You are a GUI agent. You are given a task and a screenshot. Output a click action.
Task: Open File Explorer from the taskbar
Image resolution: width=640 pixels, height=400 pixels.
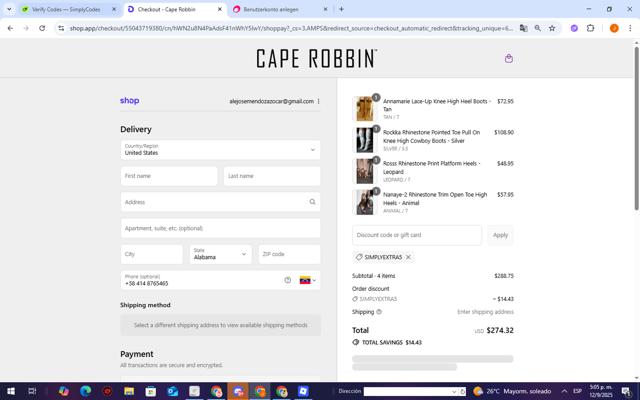(x=129, y=391)
